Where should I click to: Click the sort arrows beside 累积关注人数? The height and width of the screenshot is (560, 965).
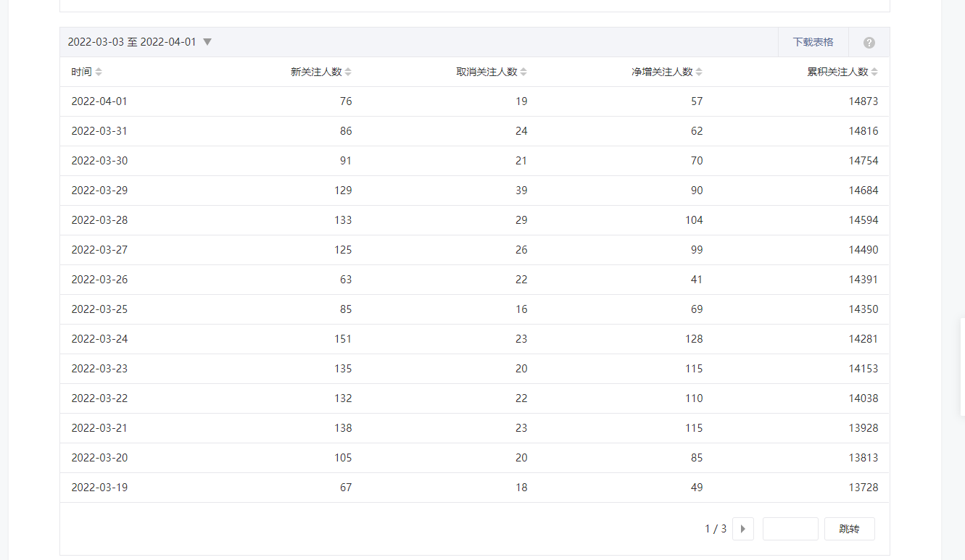(874, 72)
